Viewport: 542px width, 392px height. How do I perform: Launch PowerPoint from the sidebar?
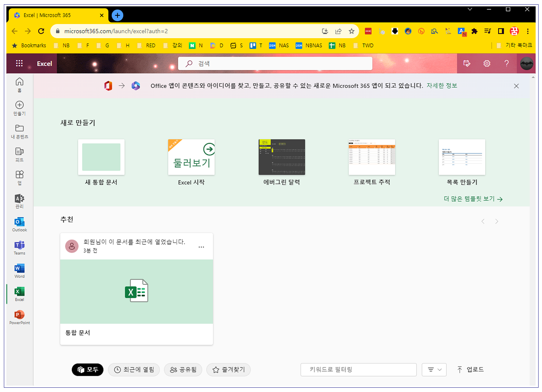[20, 318]
